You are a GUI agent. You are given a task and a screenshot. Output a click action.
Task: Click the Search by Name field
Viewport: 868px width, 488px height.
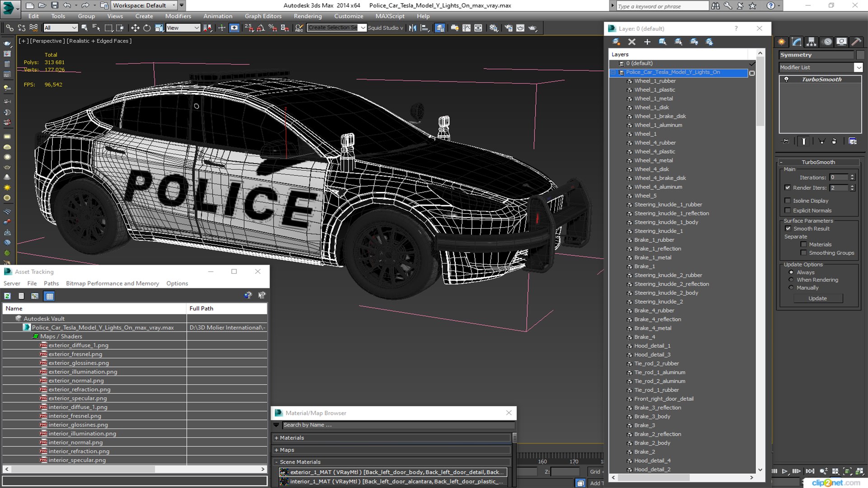[398, 425]
